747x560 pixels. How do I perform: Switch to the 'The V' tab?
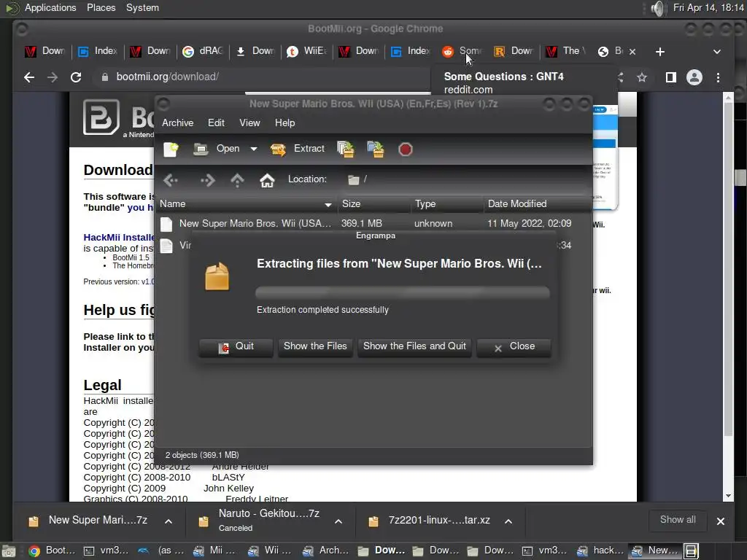click(567, 51)
